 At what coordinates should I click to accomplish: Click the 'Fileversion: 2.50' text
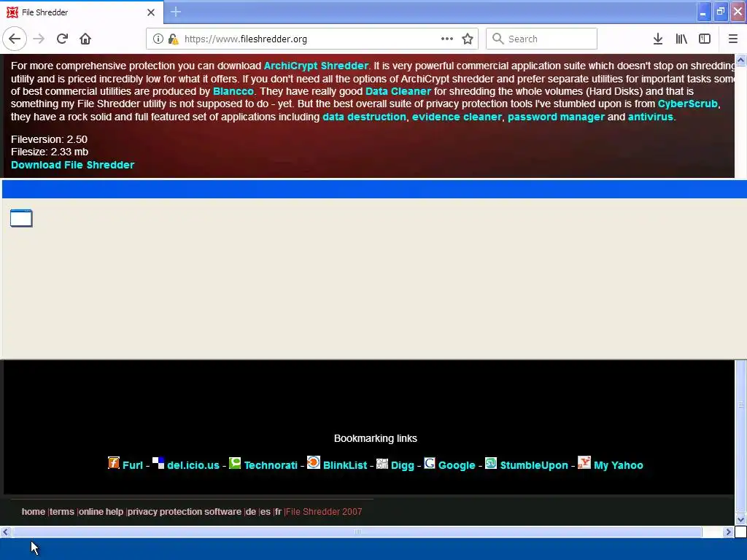tap(49, 139)
